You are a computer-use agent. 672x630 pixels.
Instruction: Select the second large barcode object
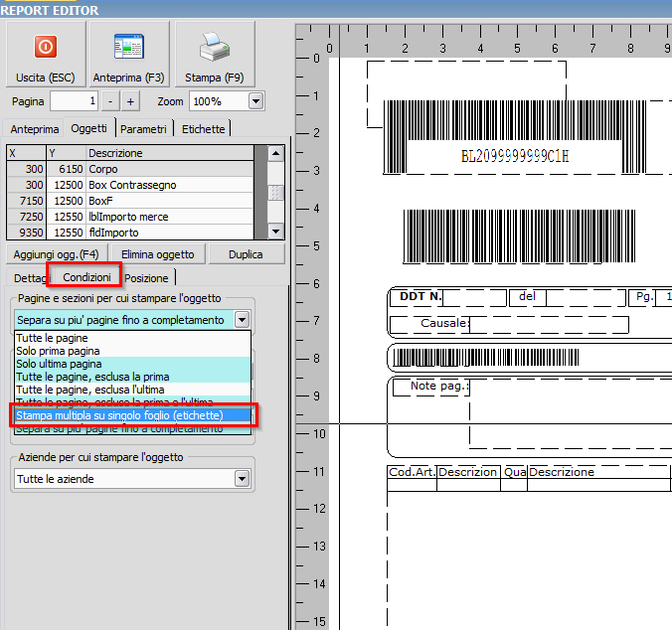pos(519,236)
